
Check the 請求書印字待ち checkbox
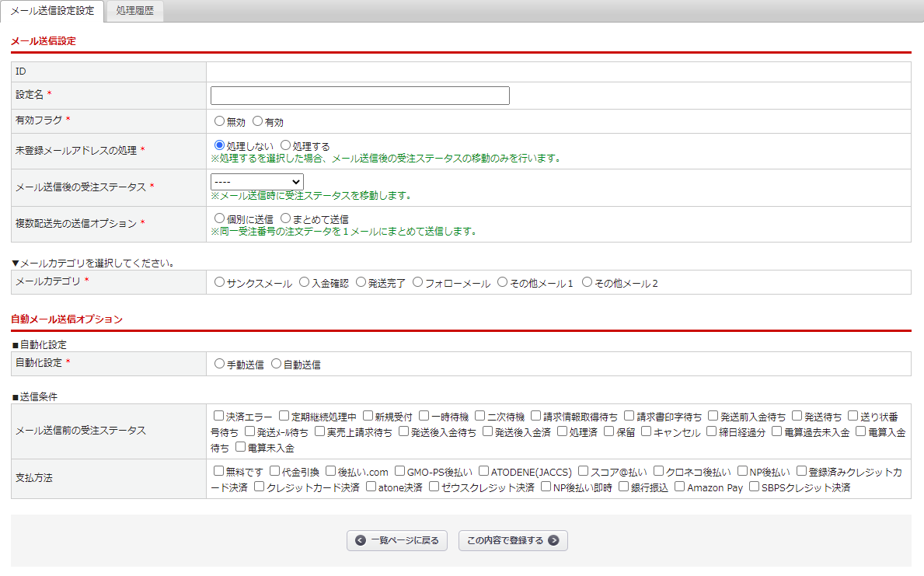click(629, 416)
